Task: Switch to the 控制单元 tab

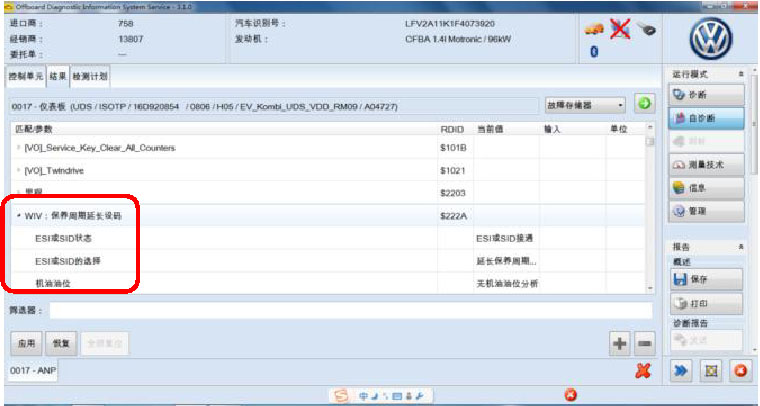Action: pos(26,77)
